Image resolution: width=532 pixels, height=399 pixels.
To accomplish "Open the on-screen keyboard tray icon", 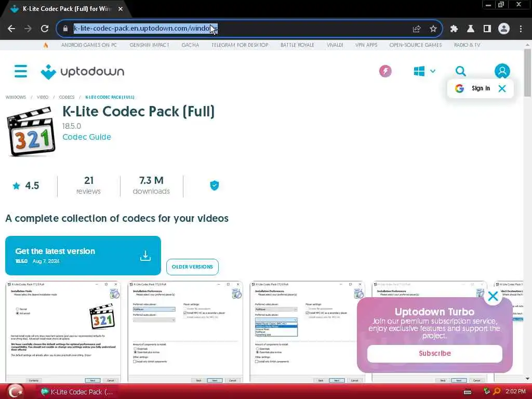I will 468,392.
